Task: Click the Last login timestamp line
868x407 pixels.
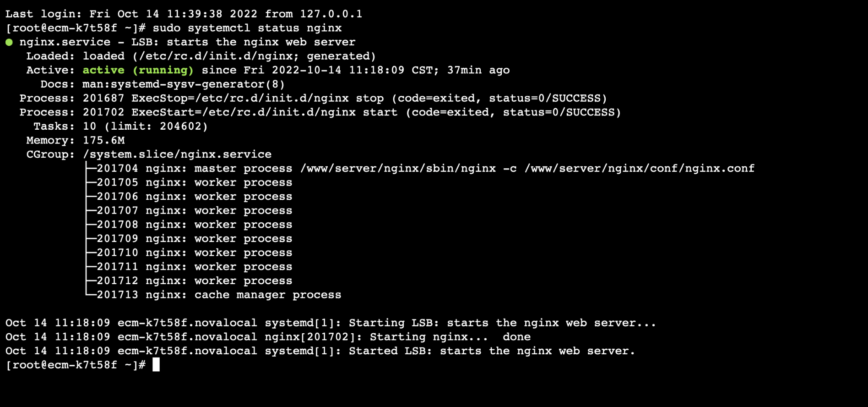Action: tap(184, 14)
